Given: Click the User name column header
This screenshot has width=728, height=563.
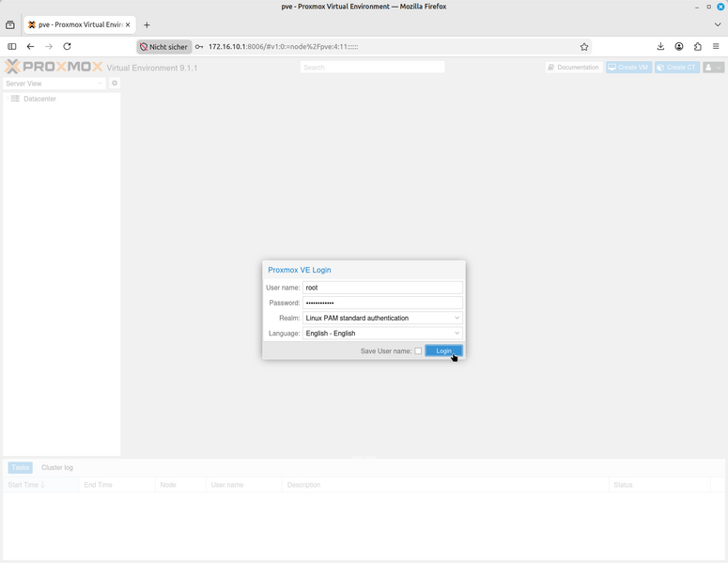Looking at the screenshot, I should (x=243, y=484).
